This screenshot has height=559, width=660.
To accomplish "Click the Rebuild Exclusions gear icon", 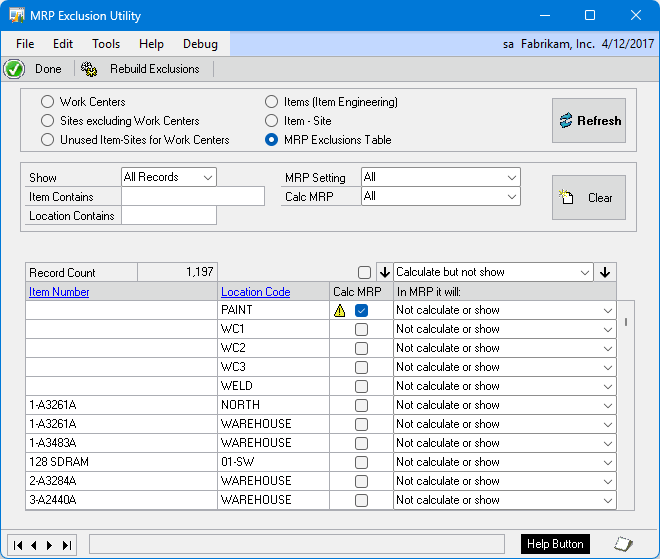I will click(89, 69).
